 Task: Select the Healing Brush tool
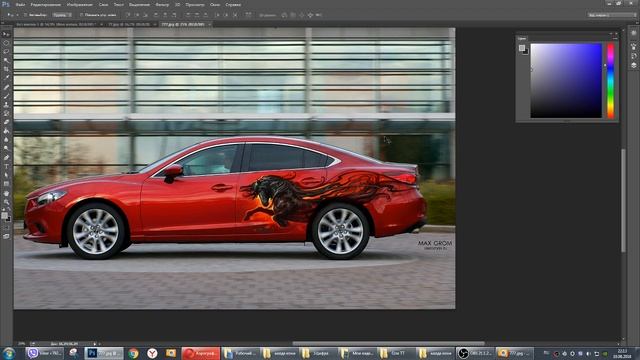(6, 87)
